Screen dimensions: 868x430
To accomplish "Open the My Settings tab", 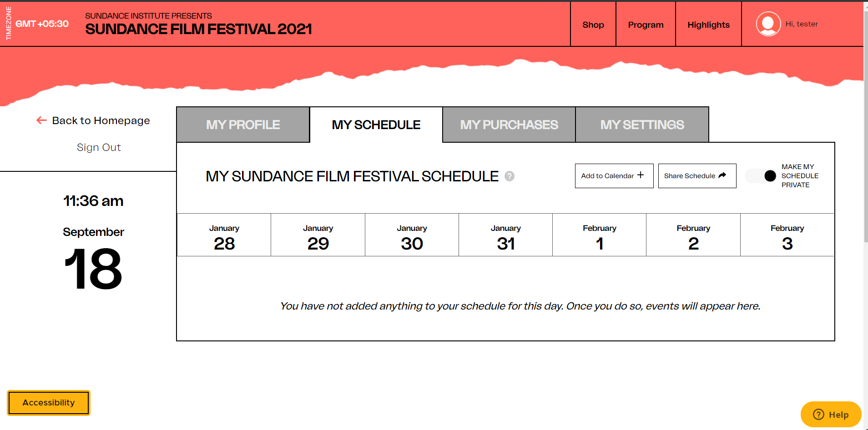I will click(x=642, y=125).
